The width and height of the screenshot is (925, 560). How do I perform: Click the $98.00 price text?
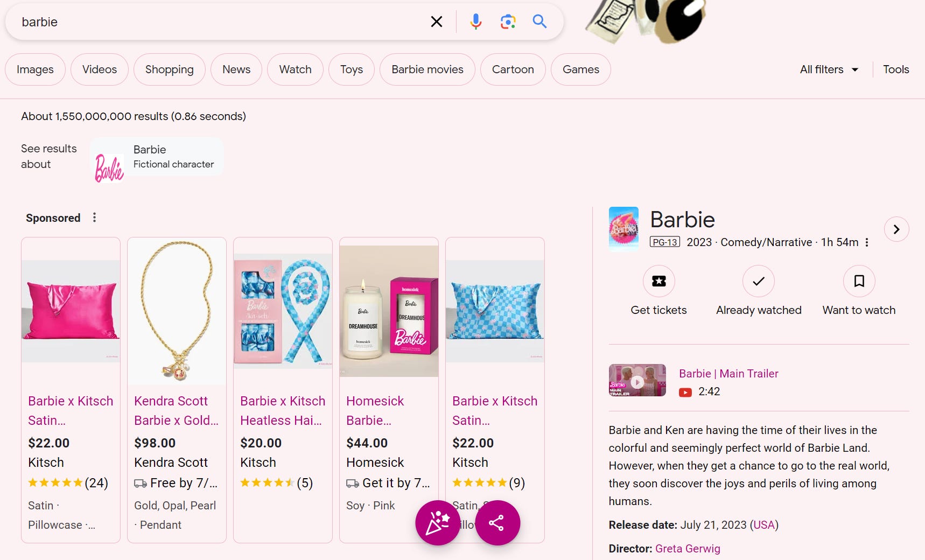155,443
